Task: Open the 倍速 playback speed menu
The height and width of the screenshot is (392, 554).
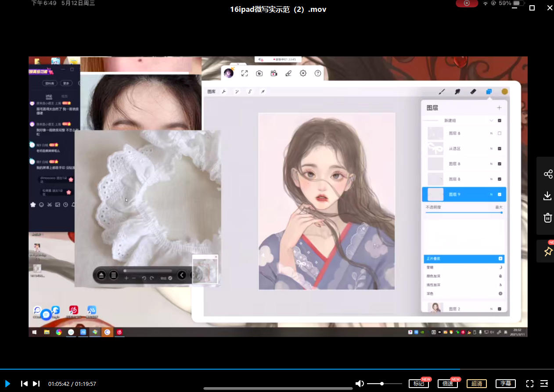Action: click(447, 384)
